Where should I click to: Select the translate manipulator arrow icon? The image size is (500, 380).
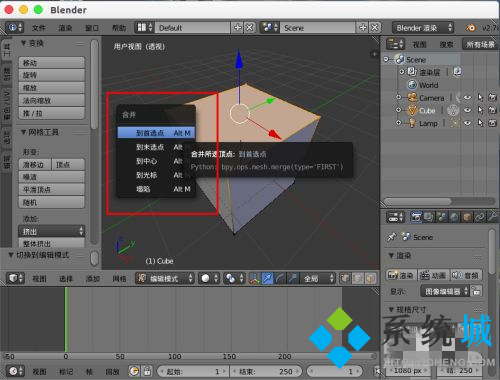(x=267, y=278)
